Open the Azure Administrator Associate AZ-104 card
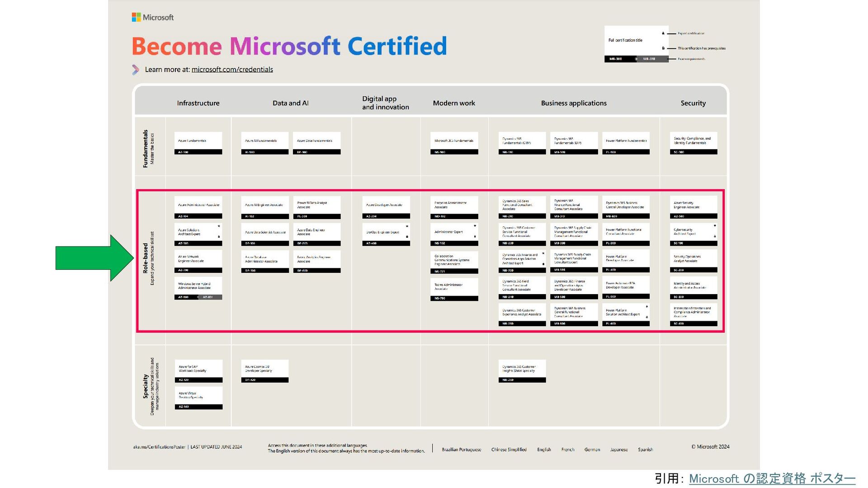Screen dimensions: 868x488 pyautogui.click(x=198, y=207)
